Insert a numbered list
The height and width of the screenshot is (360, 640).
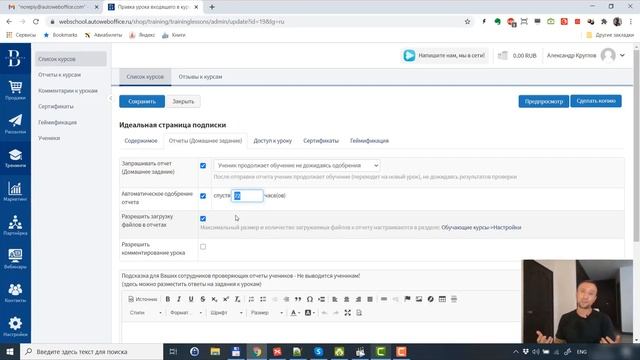251,299
